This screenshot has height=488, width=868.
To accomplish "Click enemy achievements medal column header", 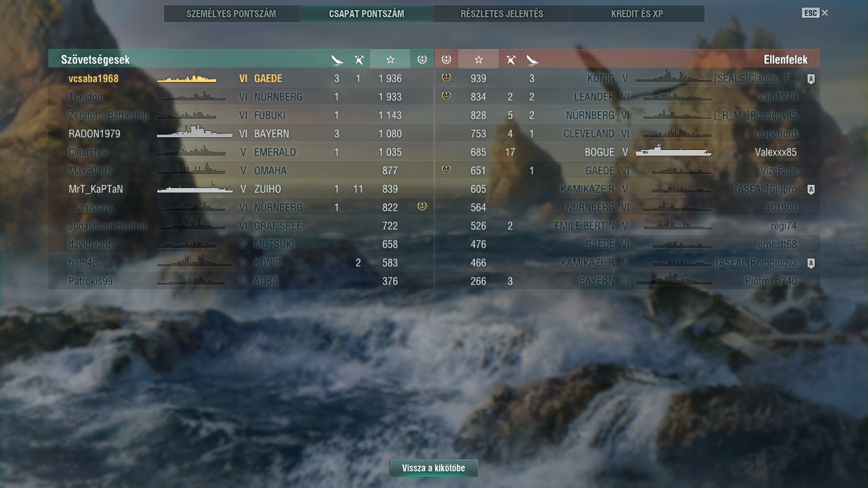I will (446, 59).
